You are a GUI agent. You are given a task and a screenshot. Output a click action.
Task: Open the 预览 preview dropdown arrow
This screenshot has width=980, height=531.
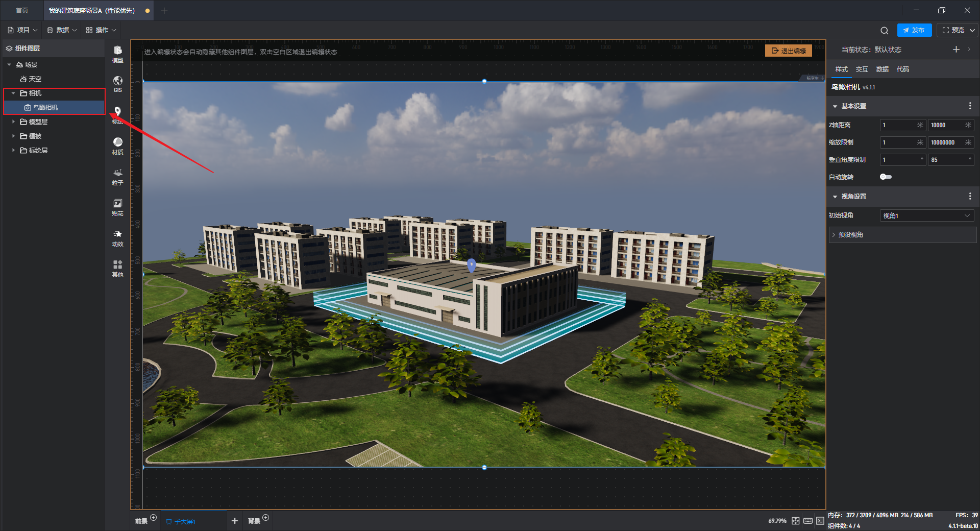tap(972, 30)
